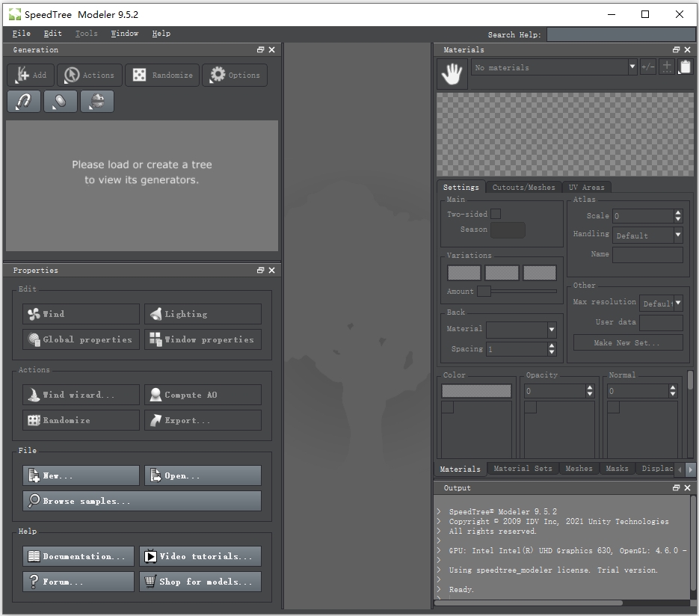Viewport: 699px width, 616px height.
Task: Switch to the Cutouts/Meshes tab
Action: coord(523,187)
